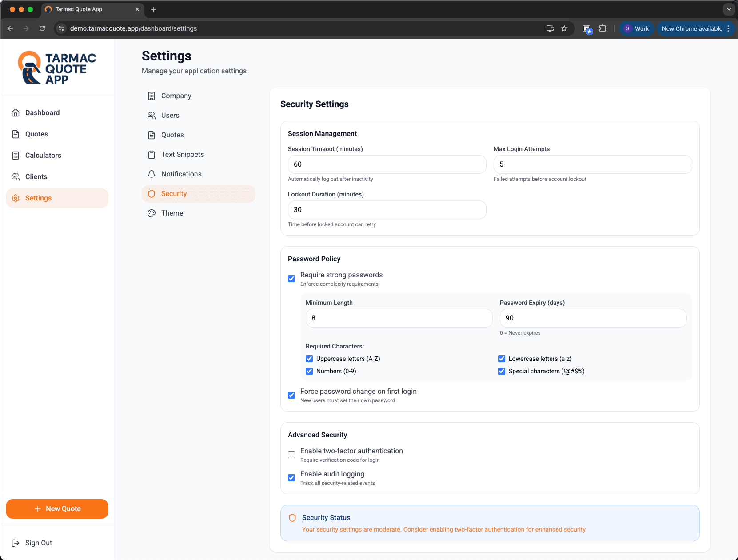Viewport: 738px width, 560px height.
Task: Click the Company building icon
Action: tap(152, 96)
